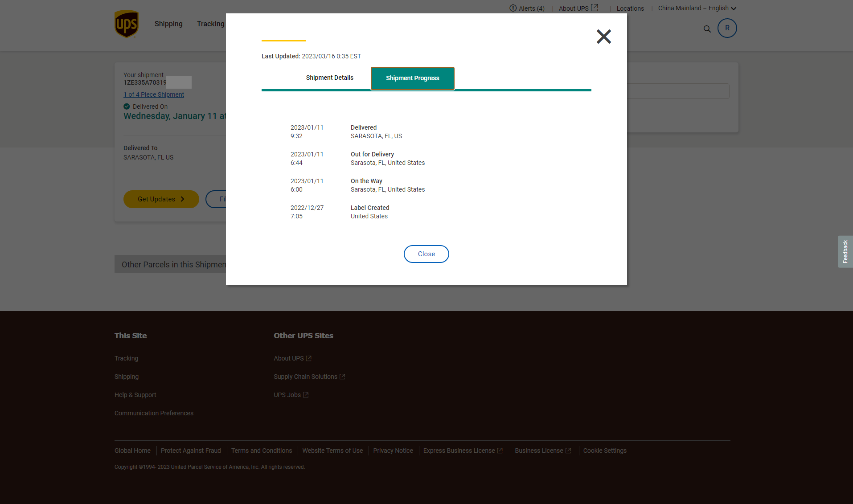Expand Other Parcels in this Shipment section
The height and width of the screenshot is (504, 853).
point(170,264)
